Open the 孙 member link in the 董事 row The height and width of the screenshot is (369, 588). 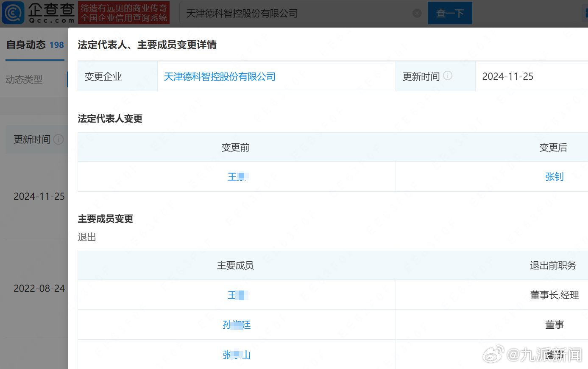pos(237,325)
